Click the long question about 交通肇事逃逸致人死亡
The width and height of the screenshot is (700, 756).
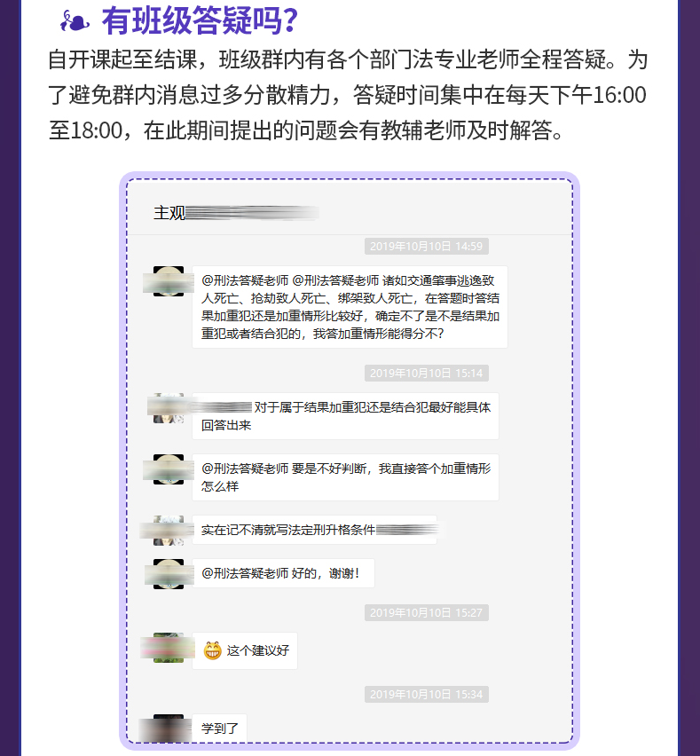coord(350,307)
